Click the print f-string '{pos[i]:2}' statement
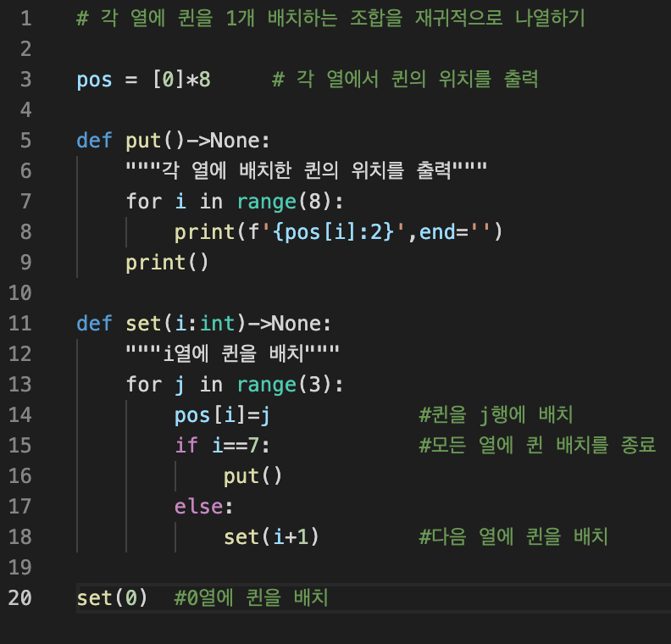 tap(338, 232)
